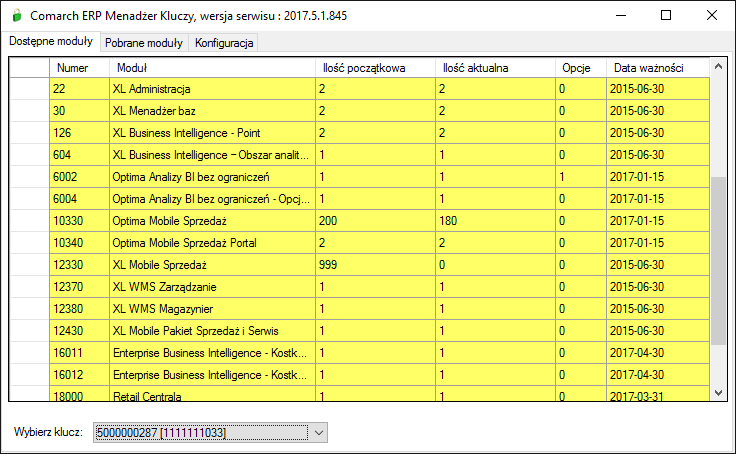
Task: Select the XL Administracja module row
Action: [210, 89]
